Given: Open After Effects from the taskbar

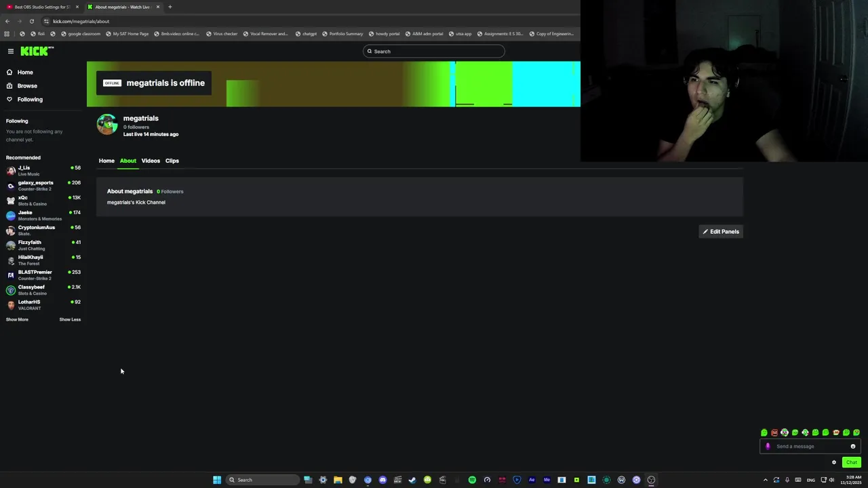Looking at the screenshot, I should click(532, 480).
